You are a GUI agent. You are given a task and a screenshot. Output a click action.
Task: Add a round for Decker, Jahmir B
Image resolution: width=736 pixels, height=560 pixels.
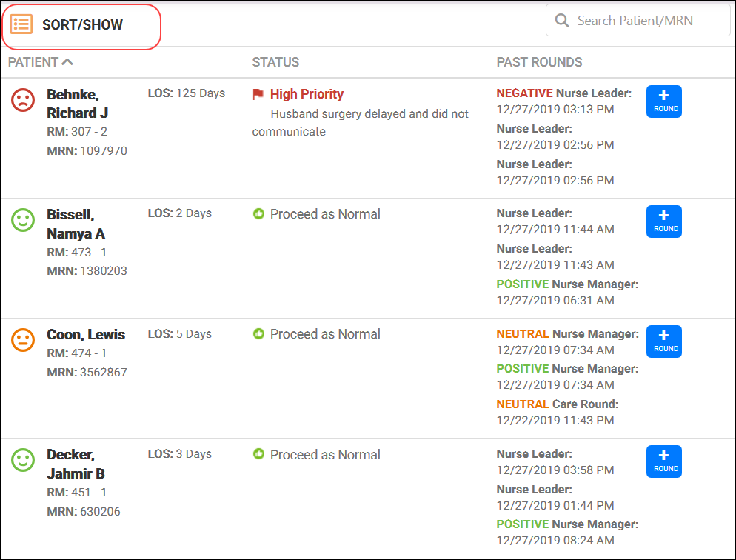pyautogui.click(x=663, y=461)
